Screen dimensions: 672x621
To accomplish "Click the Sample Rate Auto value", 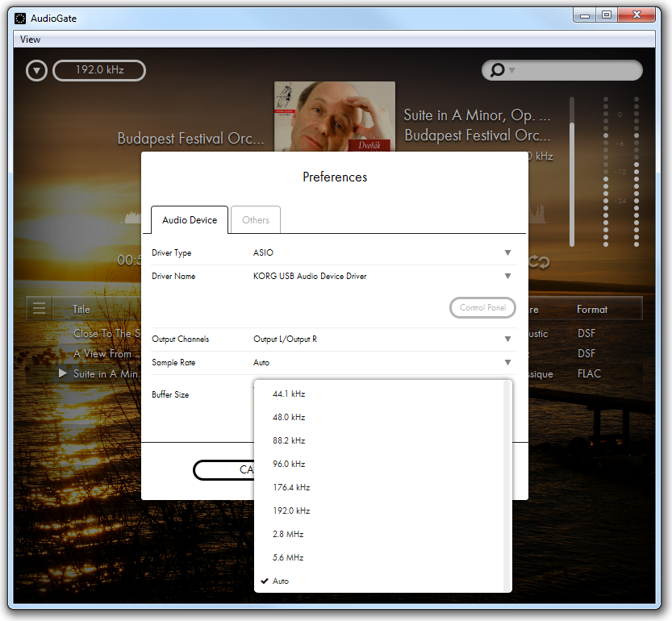I will pos(261,363).
